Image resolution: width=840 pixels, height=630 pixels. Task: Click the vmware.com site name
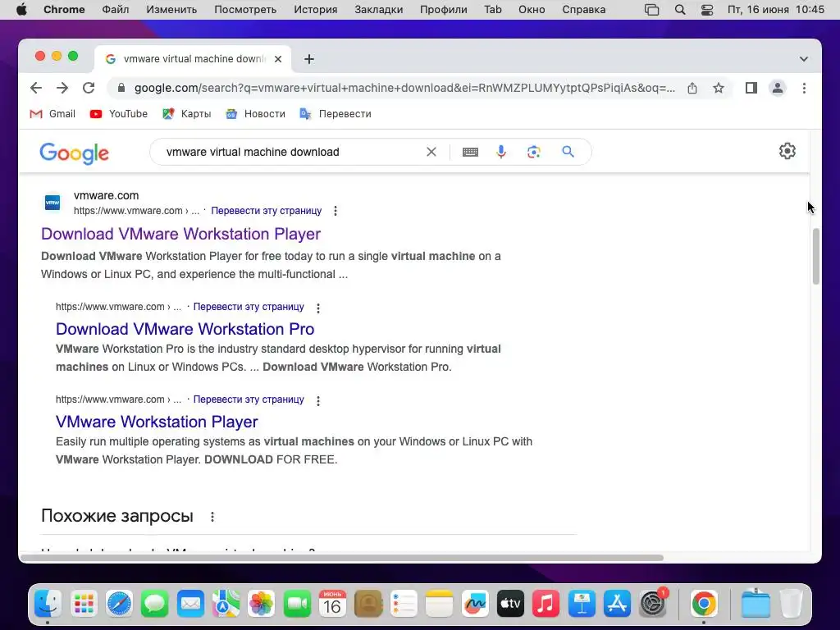coord(106,195)
